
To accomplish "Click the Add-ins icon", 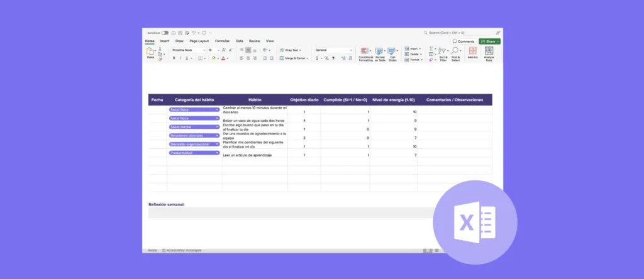I will point(472,52).
